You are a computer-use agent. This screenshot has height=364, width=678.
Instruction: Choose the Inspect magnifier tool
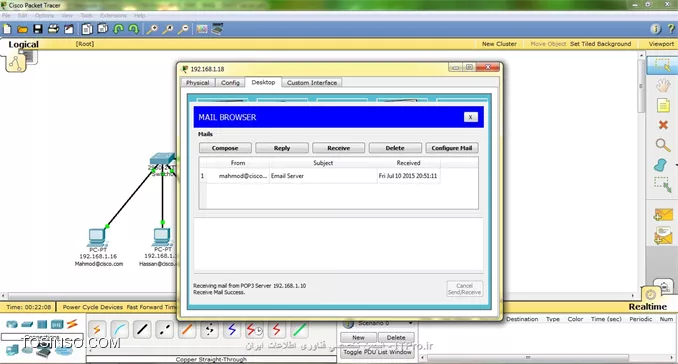[662, 145]
